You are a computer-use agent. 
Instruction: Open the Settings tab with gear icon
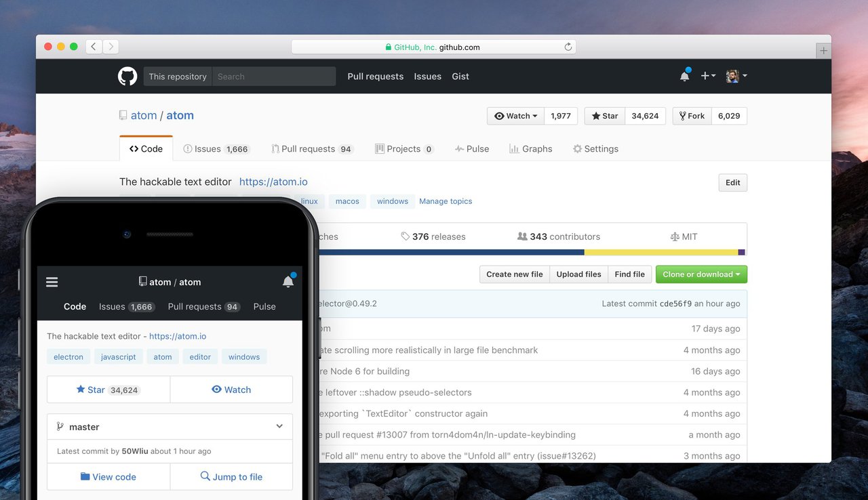coord(596,149)
